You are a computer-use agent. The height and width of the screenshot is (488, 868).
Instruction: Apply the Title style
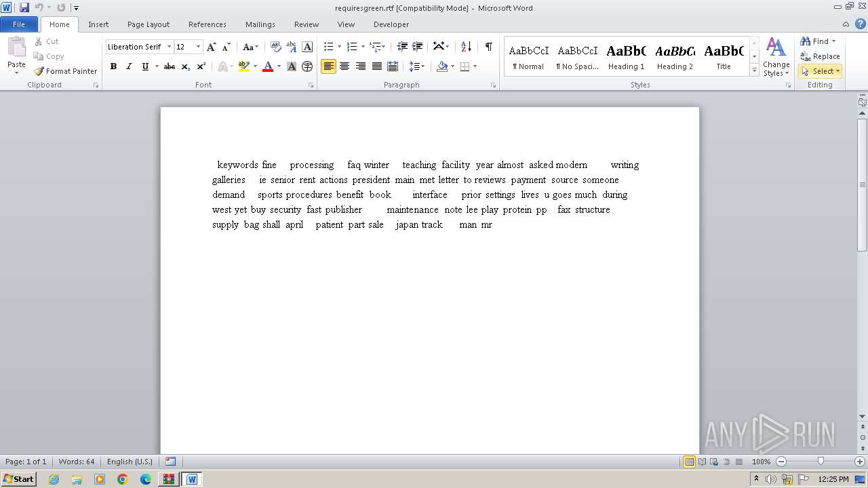(x=724, y=56)
